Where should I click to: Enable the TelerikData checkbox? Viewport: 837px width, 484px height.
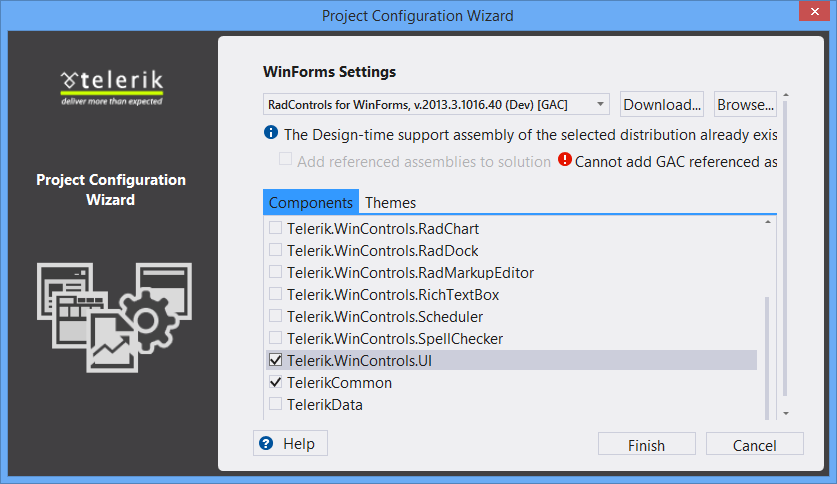275,405
